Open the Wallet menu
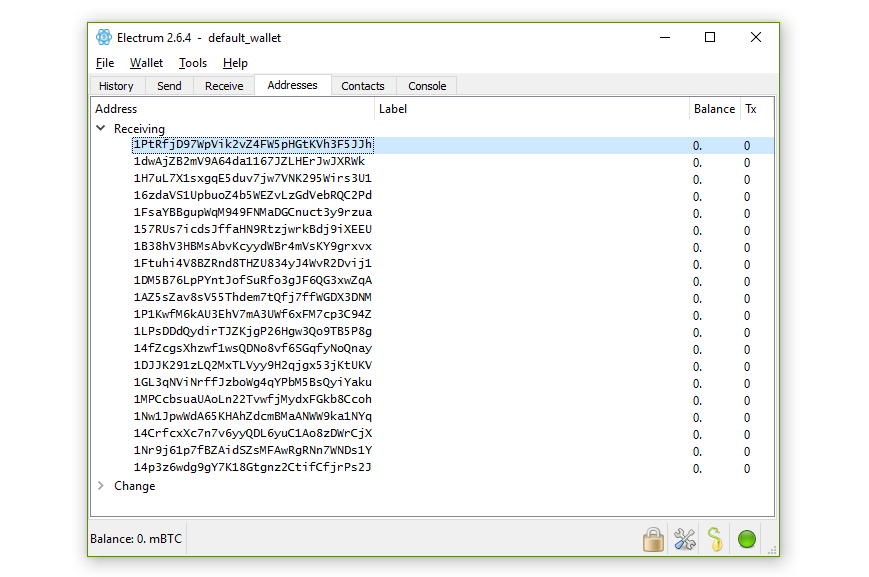This screenshot has width=869, height=577. [146, 63]
